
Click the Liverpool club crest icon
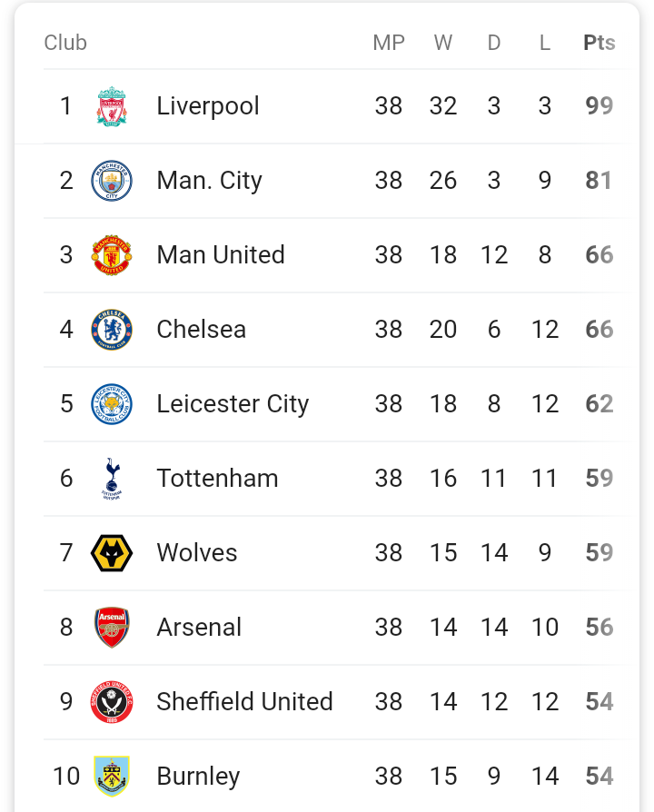click(112, 106)
